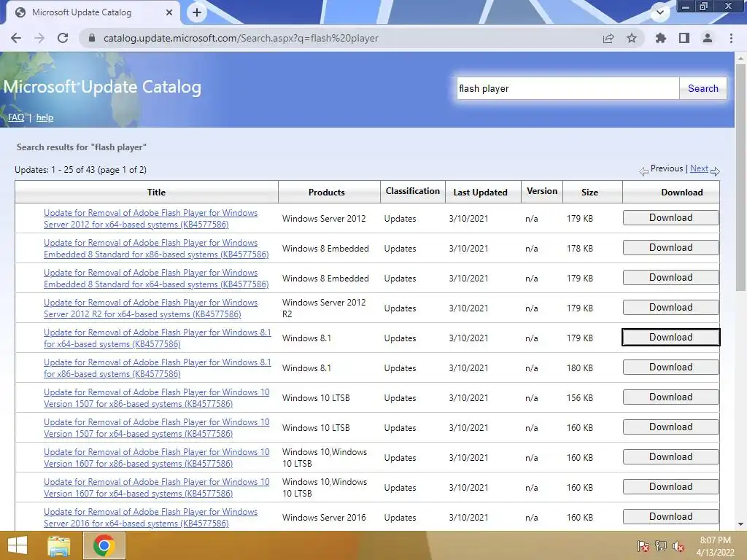This screenshot has height=560, width=747.
Task: Click the scrollbar down arrow
Action: (740, 524)
